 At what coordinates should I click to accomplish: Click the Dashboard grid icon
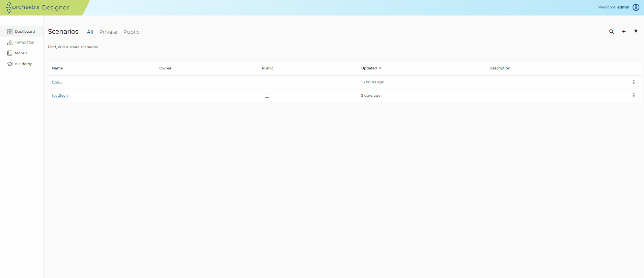(x=10, y=32)
